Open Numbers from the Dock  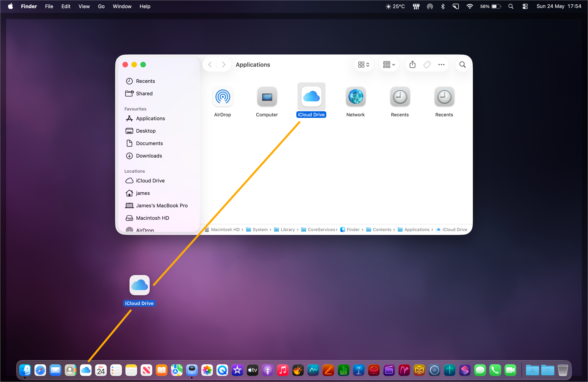point(343,370)
